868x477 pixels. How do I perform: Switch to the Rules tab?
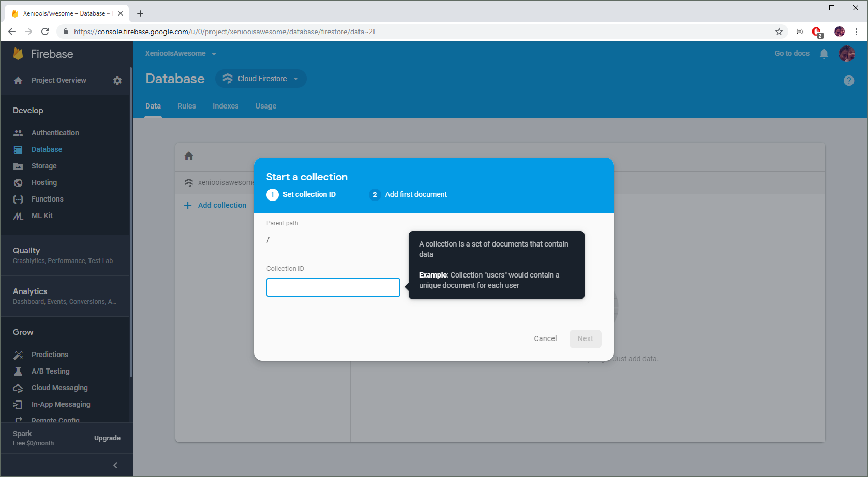tap(187, 106)
